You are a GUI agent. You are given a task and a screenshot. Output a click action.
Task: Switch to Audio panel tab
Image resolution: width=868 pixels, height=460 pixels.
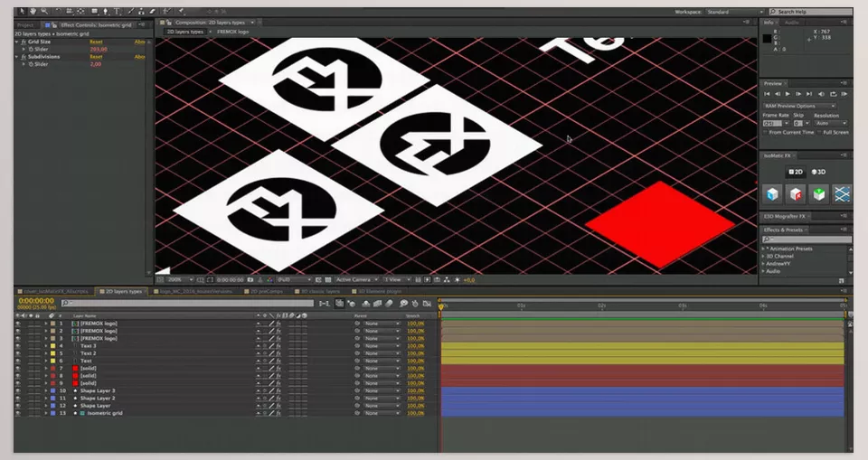792,23
